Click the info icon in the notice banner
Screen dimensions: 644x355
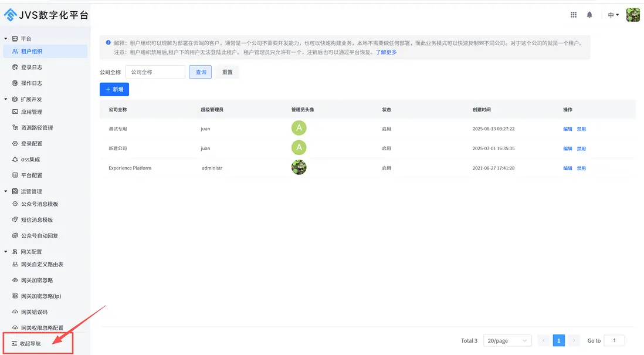(108, 42)
